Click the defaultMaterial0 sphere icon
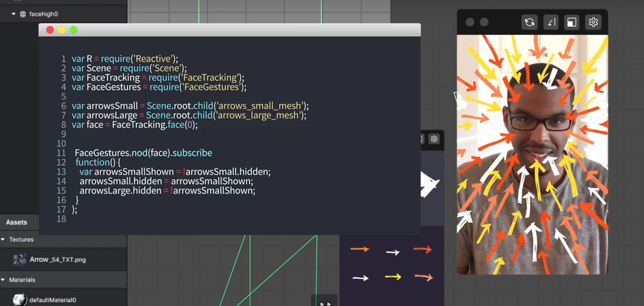644x306 pixels. tap(20, 299)
